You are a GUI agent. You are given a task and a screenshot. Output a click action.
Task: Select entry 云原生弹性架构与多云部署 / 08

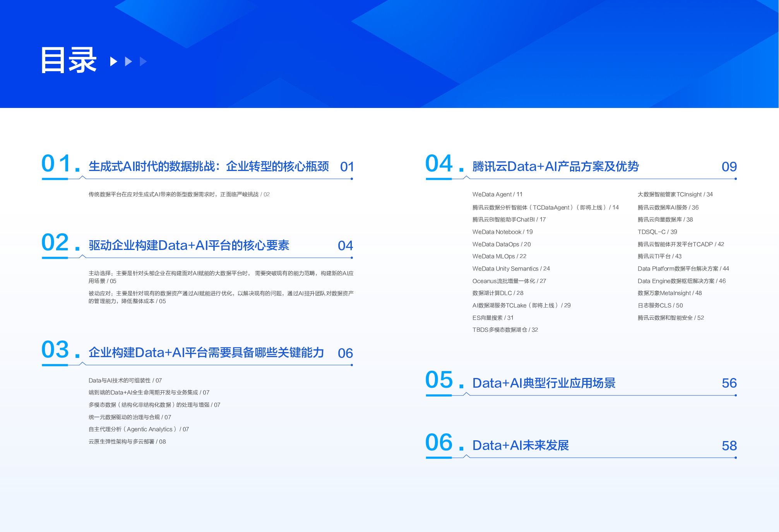(x=127, y=441)
